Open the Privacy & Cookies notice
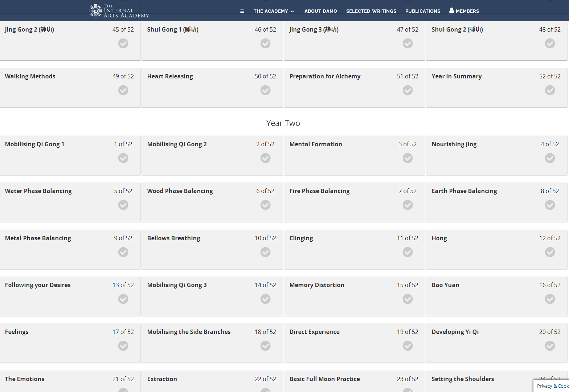569x392 pixels. [552, 386]
